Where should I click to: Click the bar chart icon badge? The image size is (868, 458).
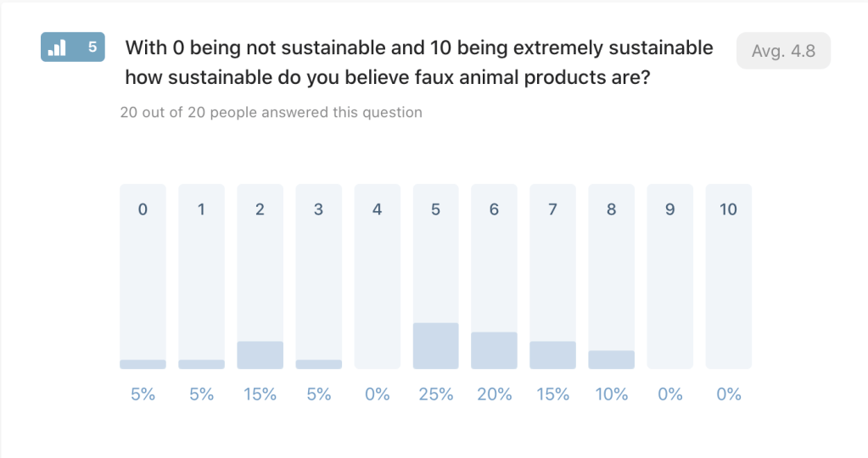58,48
